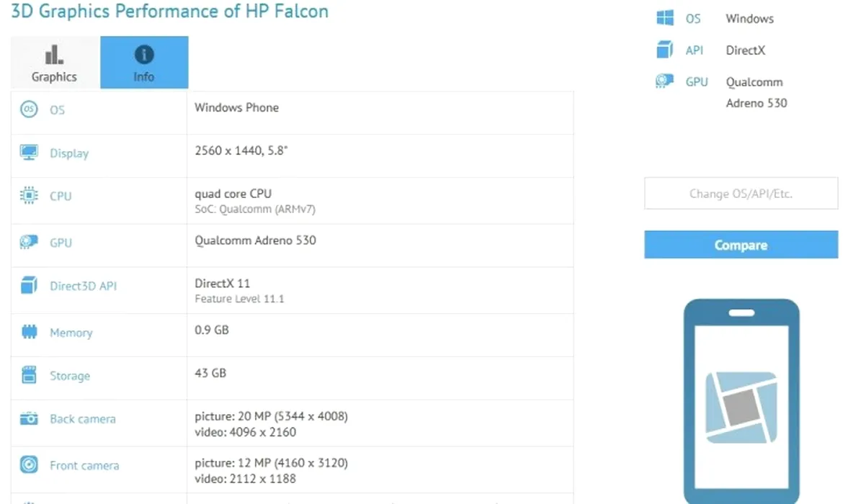The height and width of the screenshot is (504, 848).
Task: Click the phone device illustration
Action: (x=741, y=400)
